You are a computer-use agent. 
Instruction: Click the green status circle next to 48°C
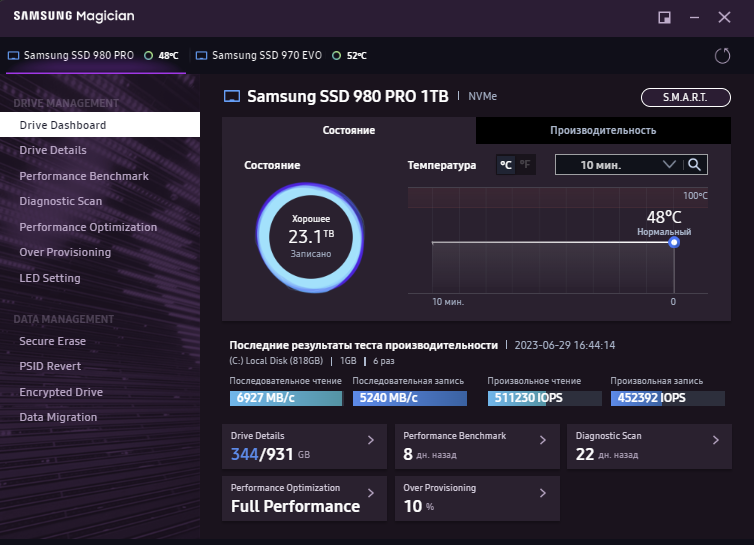(149, 56)
